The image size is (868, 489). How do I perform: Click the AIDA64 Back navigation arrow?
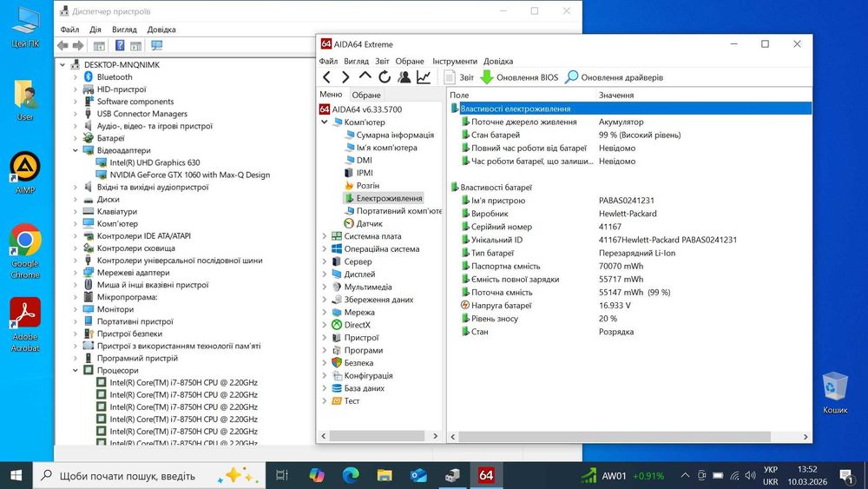click(x=326, y=77)
